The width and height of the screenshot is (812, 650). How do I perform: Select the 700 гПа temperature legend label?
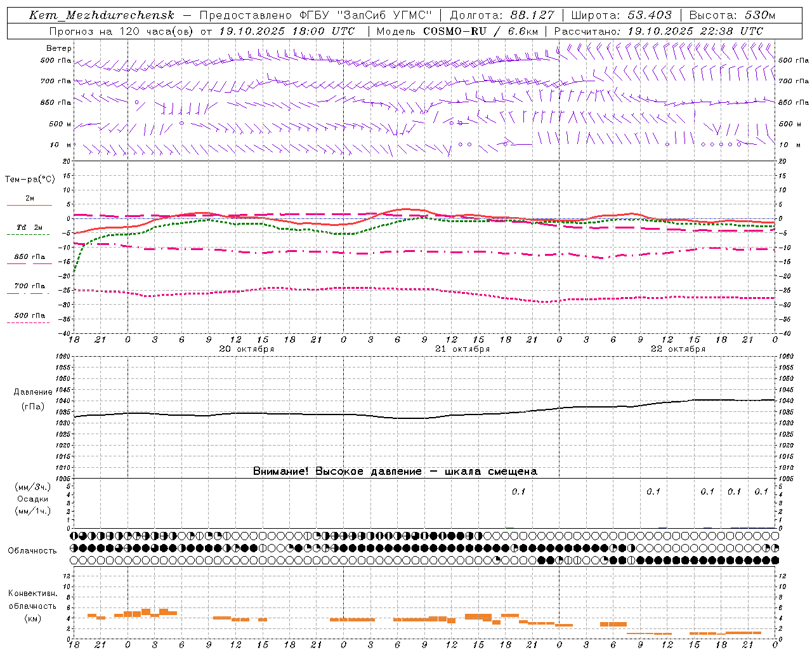[30, 286]
